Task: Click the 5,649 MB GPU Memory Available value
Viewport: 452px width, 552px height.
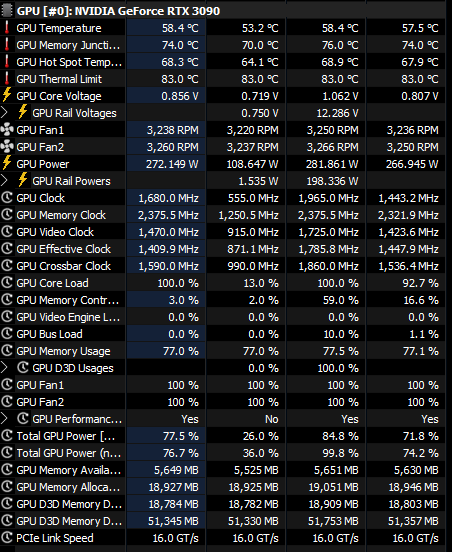Action: click(x=176, y=470)
